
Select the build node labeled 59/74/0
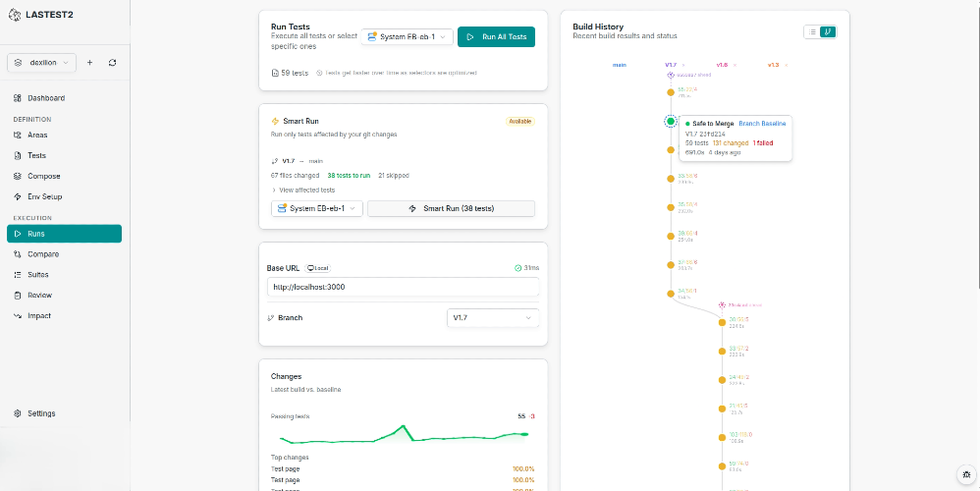pos(722,466)
